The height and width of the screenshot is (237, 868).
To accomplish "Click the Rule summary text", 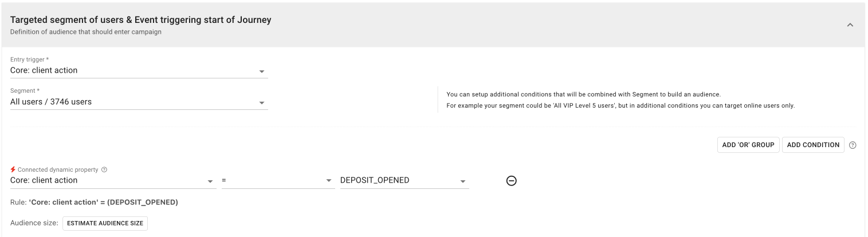I will [95, 203].
